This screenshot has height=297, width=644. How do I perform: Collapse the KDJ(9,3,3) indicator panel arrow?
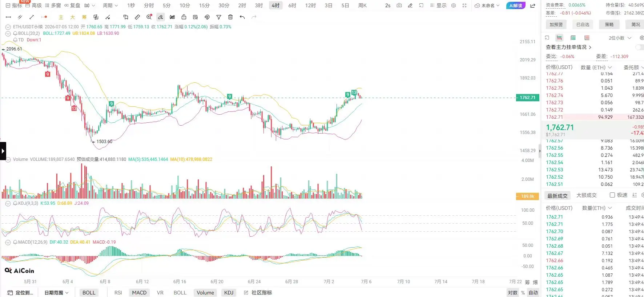8,203
